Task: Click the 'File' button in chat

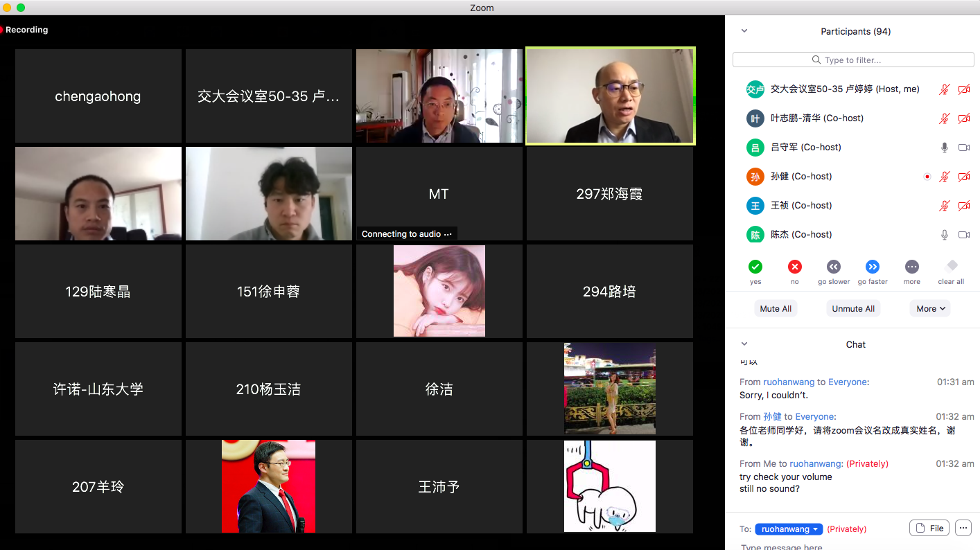Action: click(x=929, y=528)
